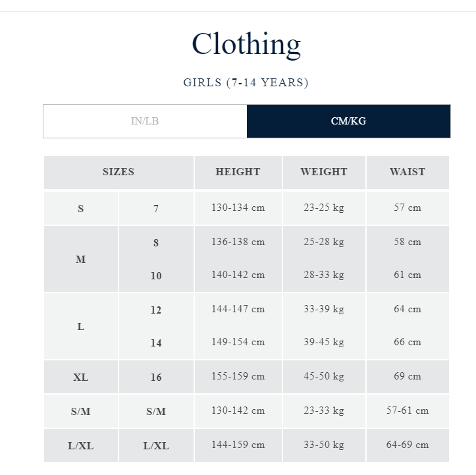Select the size S row label
The height and width of the screenshot is (475, 476).
click(x=81, y=208)
